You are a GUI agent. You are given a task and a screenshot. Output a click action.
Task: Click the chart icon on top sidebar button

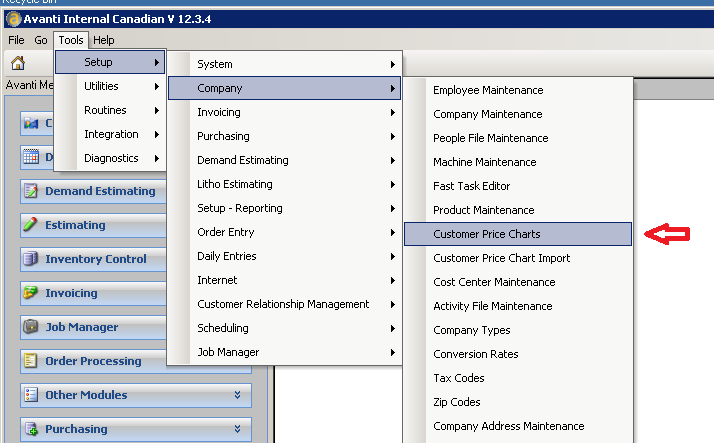[31, 123]
